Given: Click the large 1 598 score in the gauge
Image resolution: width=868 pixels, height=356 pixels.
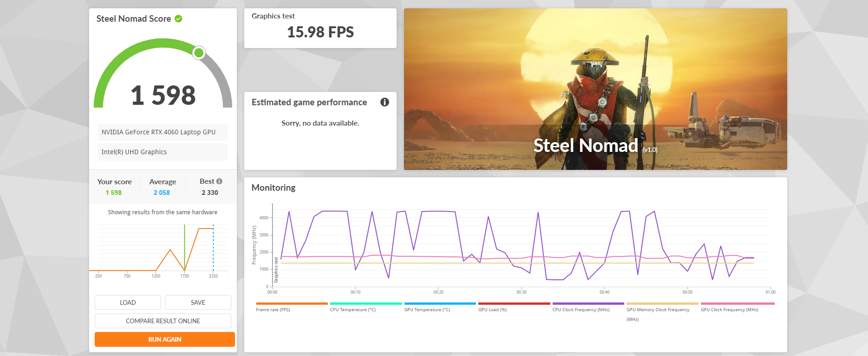Looking at the screenshot, I should pyautogui.click(x=163, y=95).
